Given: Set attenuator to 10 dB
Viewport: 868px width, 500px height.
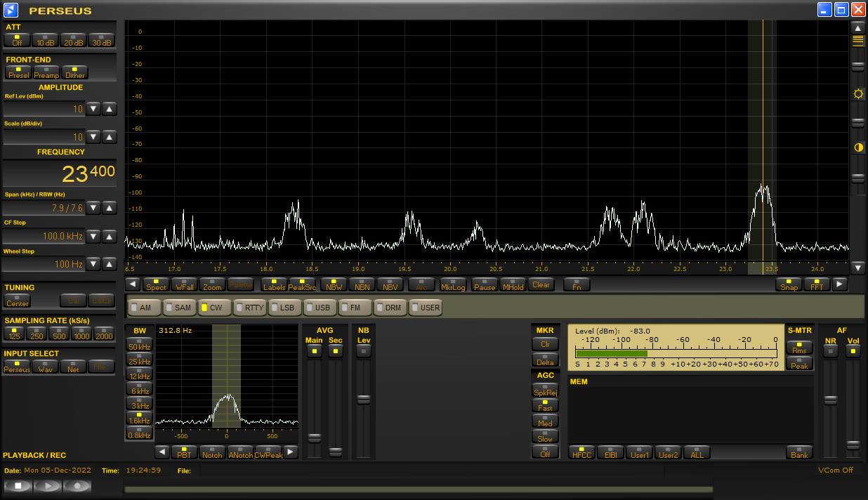Looking at the screenshot, I should click(46, 40).
